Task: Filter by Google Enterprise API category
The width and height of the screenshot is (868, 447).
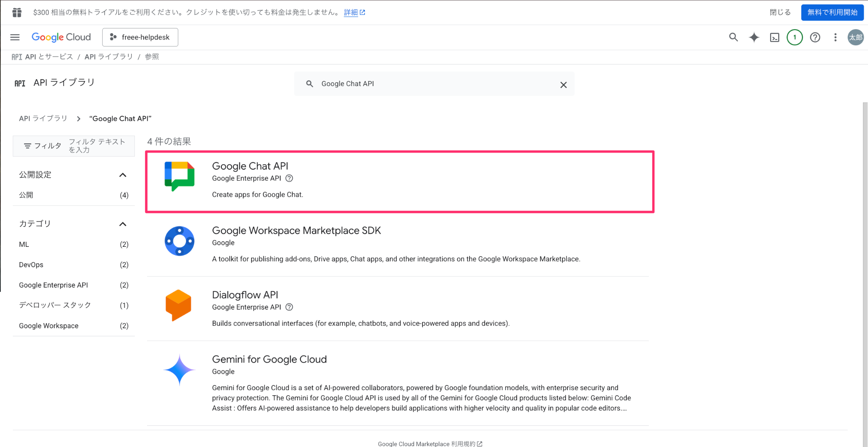Action: (x=74, y=285)
